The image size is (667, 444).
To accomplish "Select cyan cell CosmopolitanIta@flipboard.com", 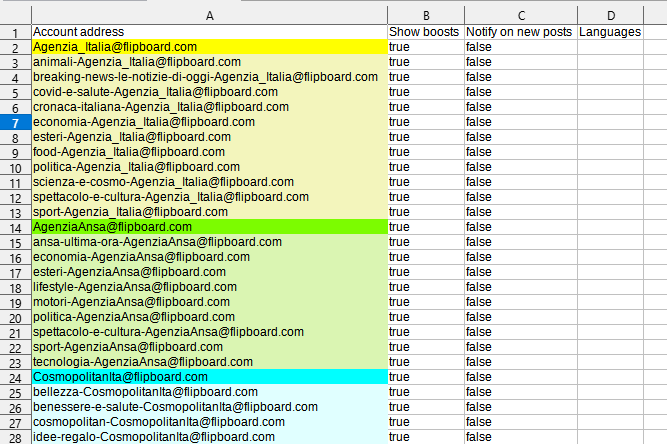I will (210, 377).
